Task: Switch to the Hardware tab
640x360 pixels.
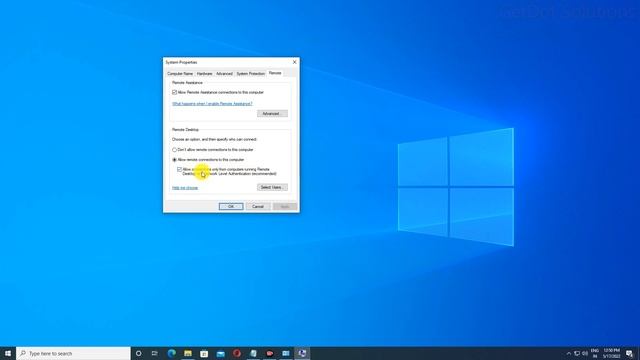Action: coord(204,73)
